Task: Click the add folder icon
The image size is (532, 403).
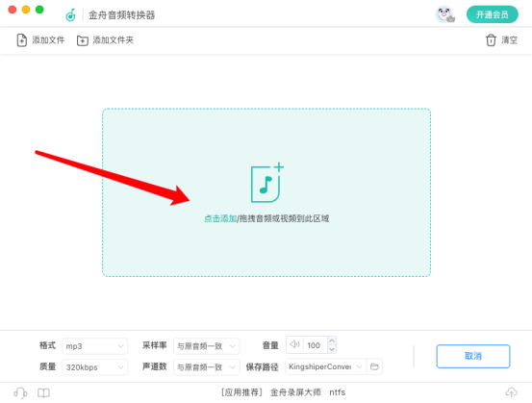Action: (x=83, y=40)
